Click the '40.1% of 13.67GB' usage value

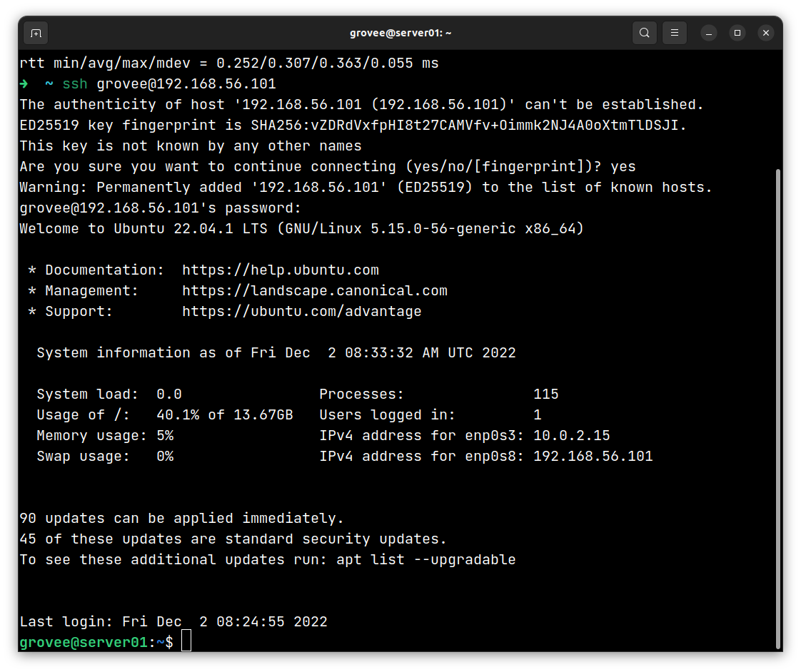click(x=225, y=415)
